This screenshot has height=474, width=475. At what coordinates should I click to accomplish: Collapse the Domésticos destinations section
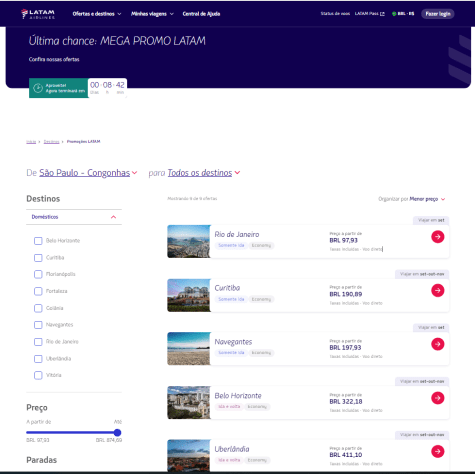74,217
